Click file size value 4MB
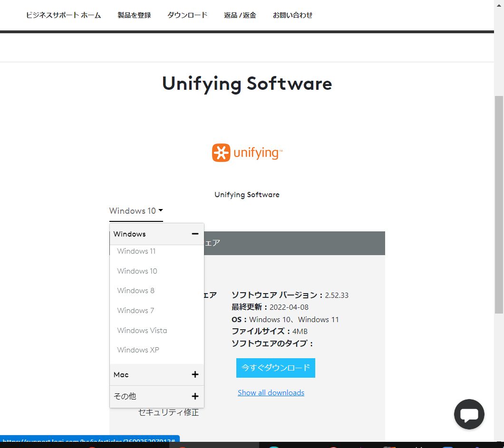 point(300,332)
